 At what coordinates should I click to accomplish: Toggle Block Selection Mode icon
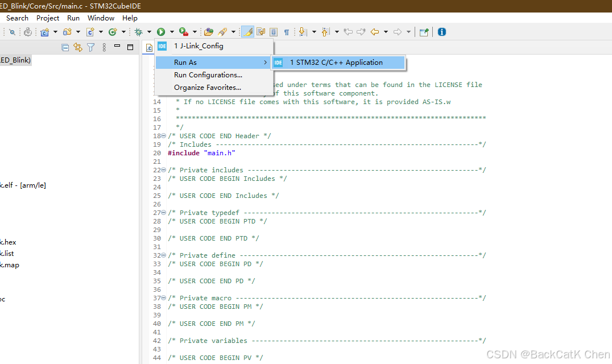point(274,32)
